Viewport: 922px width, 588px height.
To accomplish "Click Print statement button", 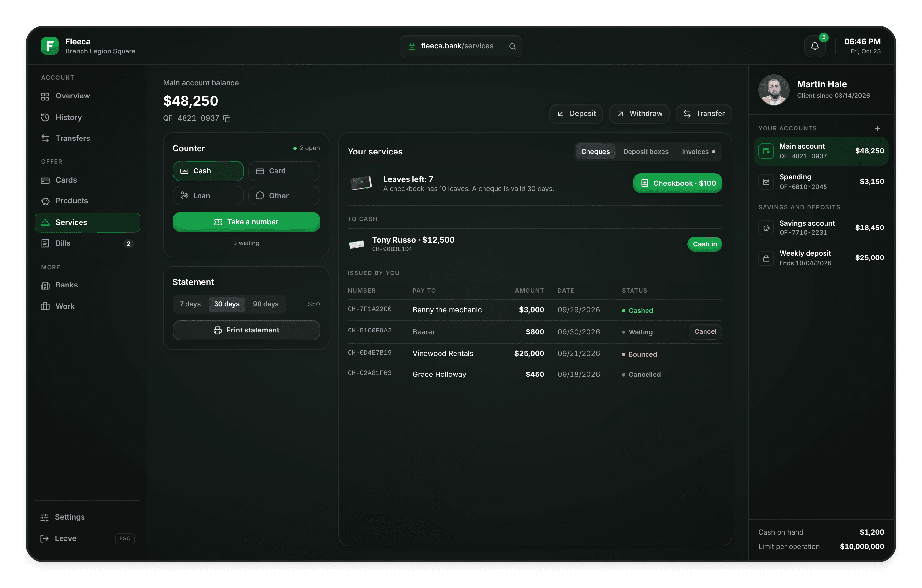I will (x=246, y=331).
